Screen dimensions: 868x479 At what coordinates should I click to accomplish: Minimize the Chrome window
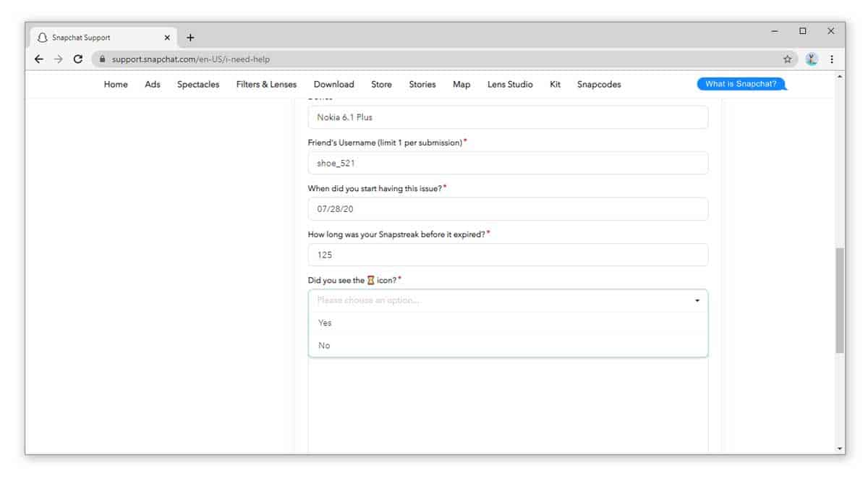pyautogui.click(x=775, y=31)
